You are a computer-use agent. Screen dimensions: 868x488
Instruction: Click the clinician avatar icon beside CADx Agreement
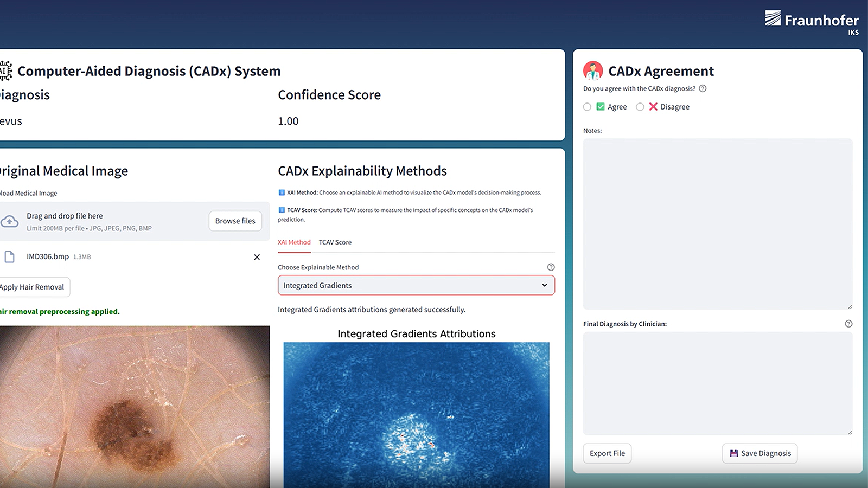point(593,71)
